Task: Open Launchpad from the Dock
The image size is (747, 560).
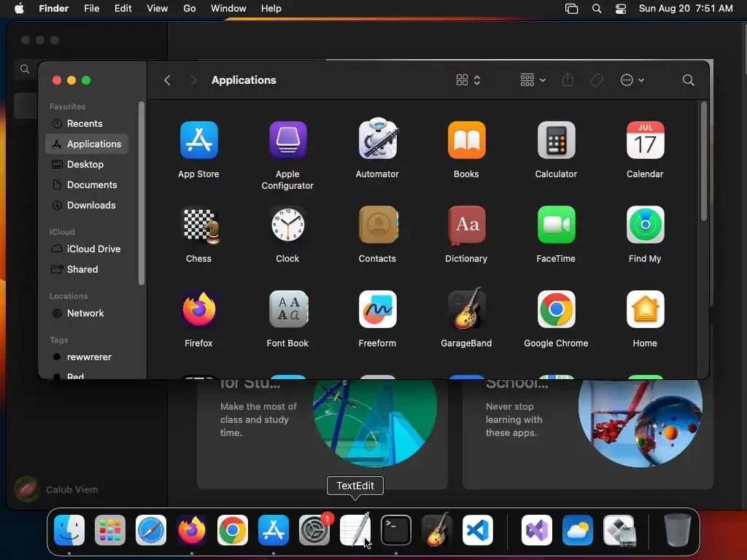Action: tap(110, 530)
